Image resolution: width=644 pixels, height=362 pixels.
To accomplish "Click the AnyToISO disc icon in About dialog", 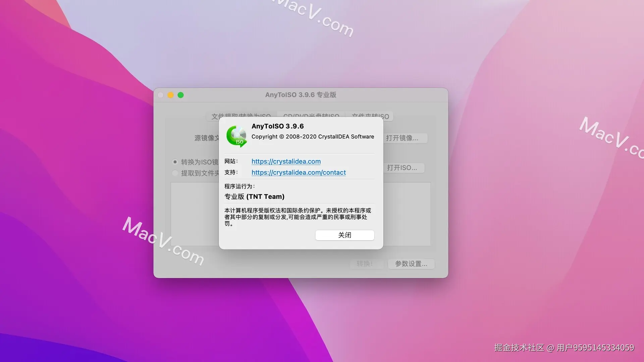I will tap(237, 136).
